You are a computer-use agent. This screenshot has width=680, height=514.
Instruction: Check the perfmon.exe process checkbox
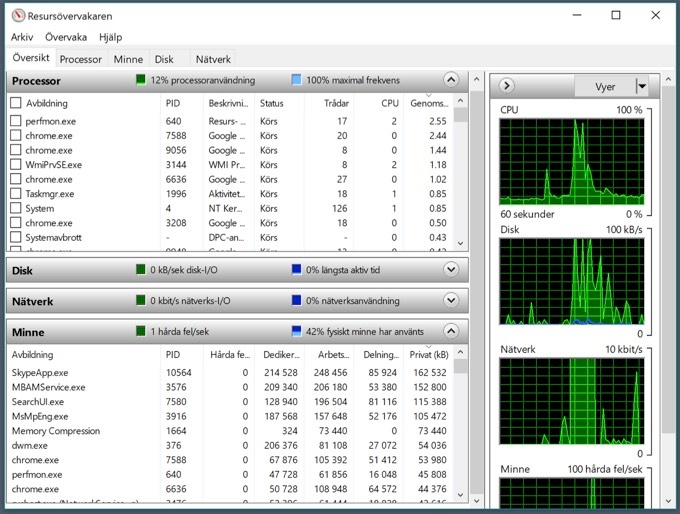16,121
